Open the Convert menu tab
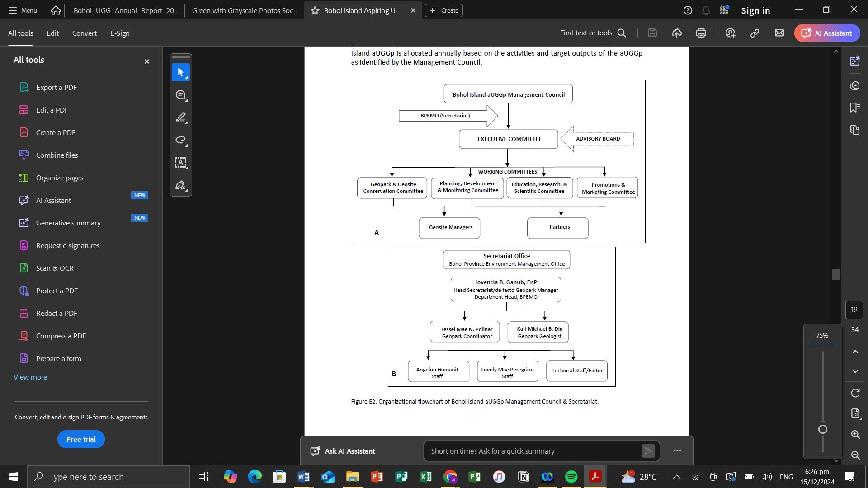 [84, 33]
